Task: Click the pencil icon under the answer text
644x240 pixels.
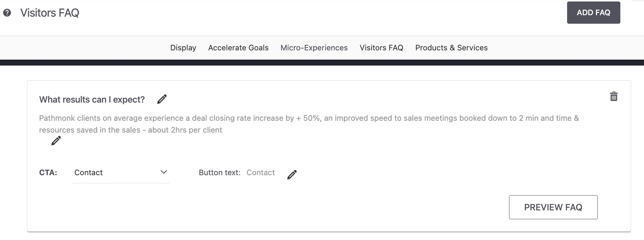Action: (56, 140)
